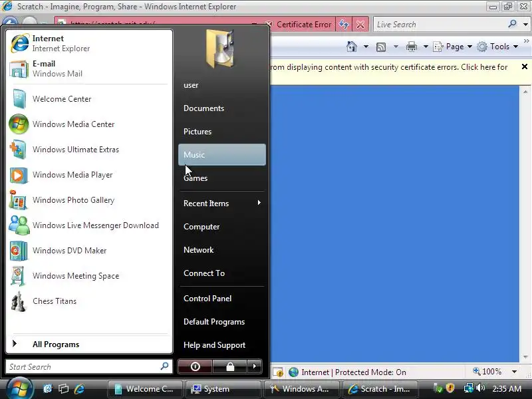Expand All Programs list
The image size is (532, 399).
coord(89,344)
